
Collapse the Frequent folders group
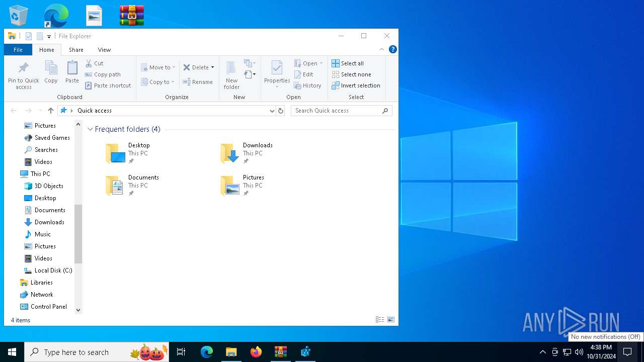(x=90, y=129)
